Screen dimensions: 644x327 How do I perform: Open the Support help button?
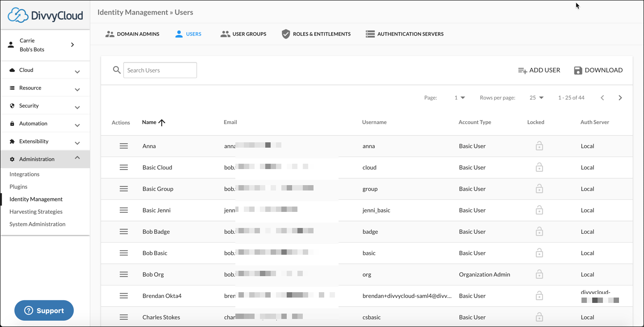point(44,310)
